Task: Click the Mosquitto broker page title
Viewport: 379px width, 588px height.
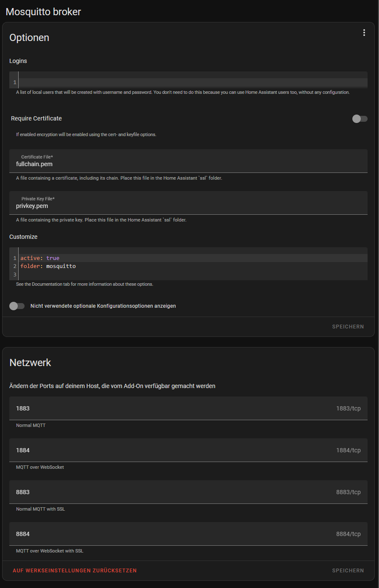Action: pyautogui.click(x=43, y=12)
